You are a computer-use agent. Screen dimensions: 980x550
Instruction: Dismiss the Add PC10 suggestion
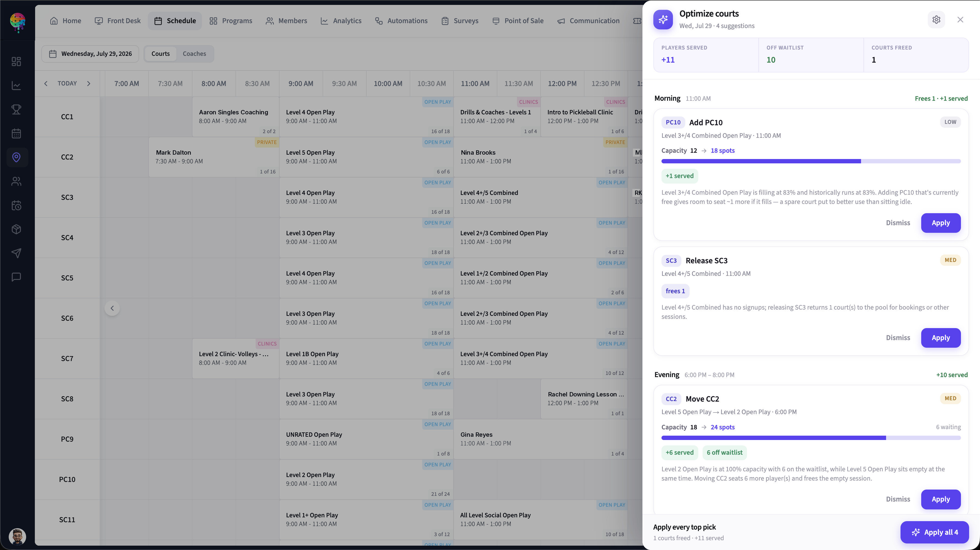898,223
